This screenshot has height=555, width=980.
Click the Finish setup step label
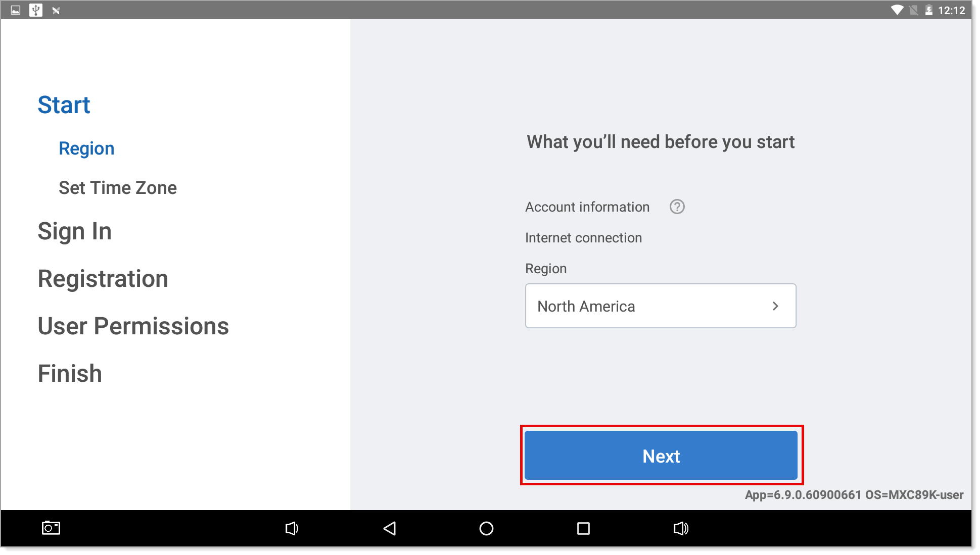(x=70, y=373)
